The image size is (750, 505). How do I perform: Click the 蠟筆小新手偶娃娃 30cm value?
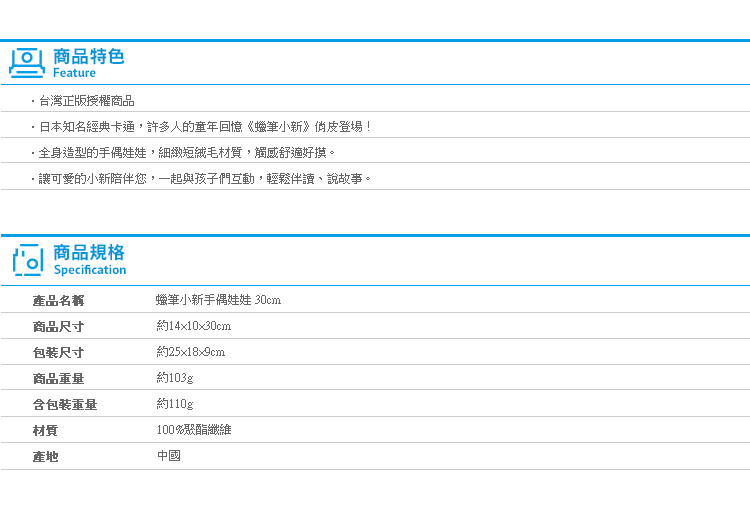pyautogui.click(x=219, y=300)
